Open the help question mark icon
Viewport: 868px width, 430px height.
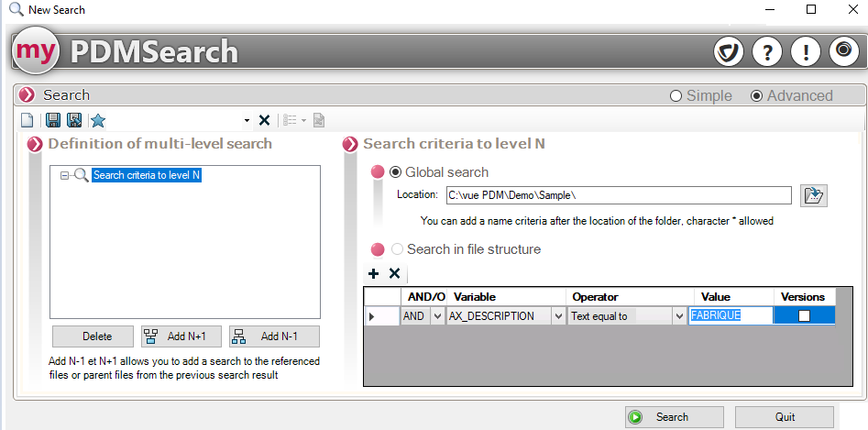[x=766, y=51]
